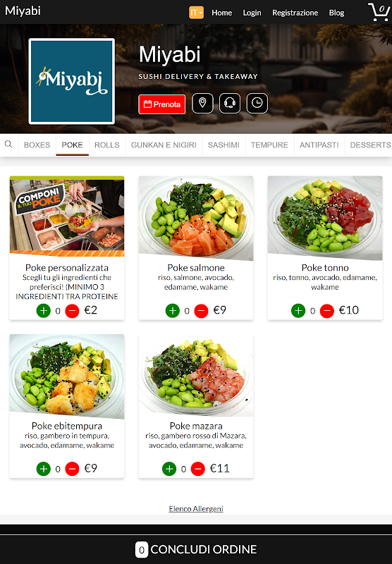Image resolution: width=392 pixels, height=564 pixels.
Task: Click the red Prenota button
Action: tap(162, 104)
